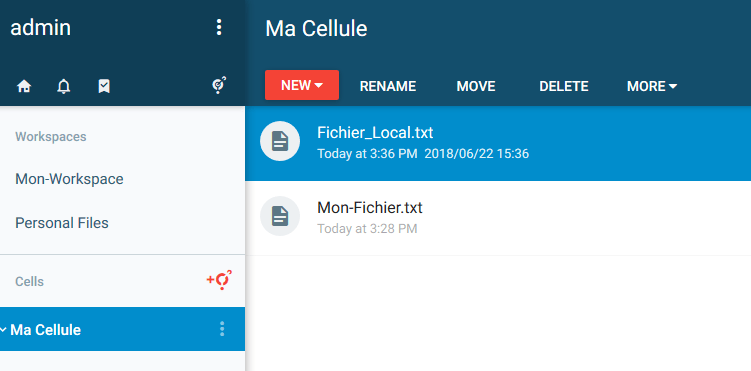Open Personal Files workspace
This screenshot has height=371, width=751.
(x=62, y=223)
